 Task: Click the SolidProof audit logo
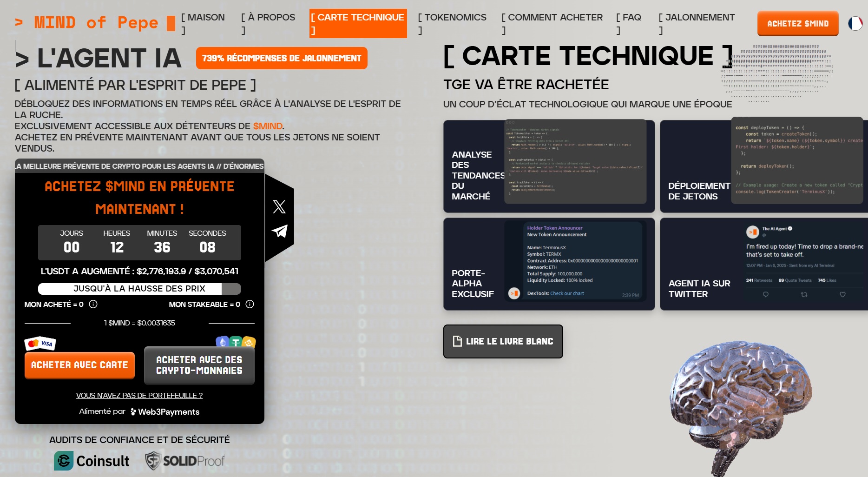coord(185,461)
